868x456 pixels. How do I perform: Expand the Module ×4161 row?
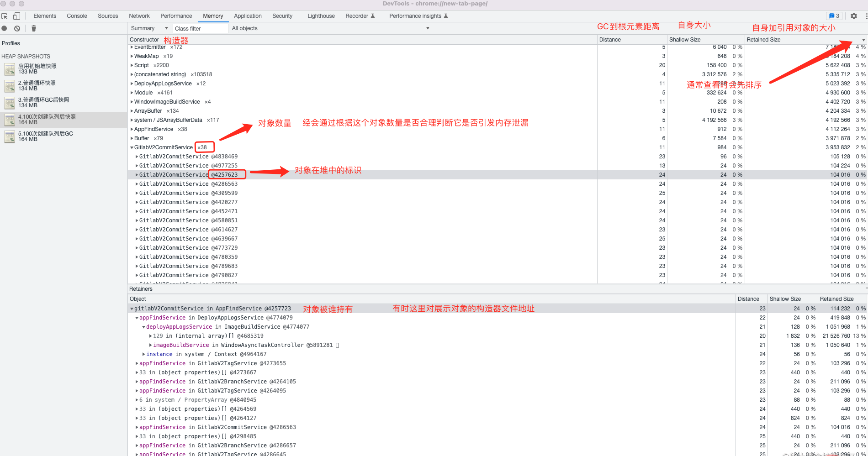coord(132,93)
